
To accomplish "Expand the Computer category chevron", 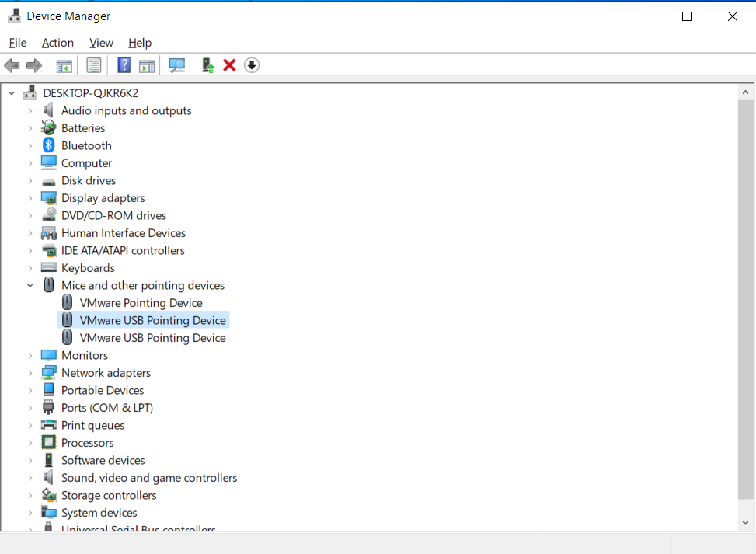I will [30, 163].
